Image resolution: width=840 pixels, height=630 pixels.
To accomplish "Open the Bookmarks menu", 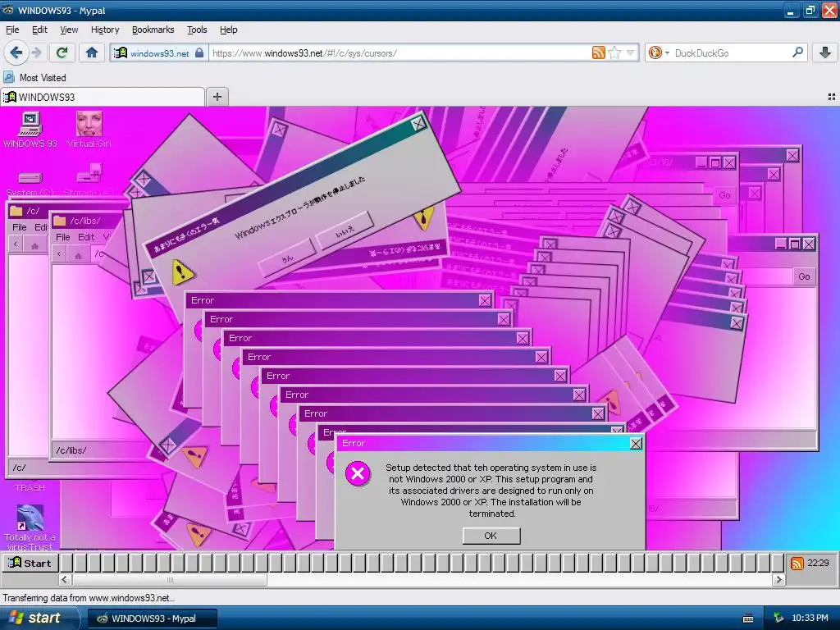I will coord(153,30).
